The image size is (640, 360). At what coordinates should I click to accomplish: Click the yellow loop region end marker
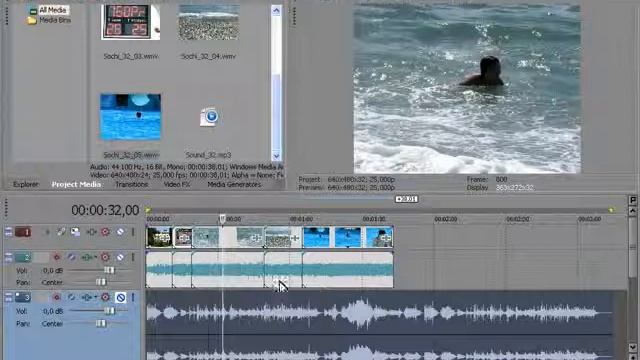(611, 210)
